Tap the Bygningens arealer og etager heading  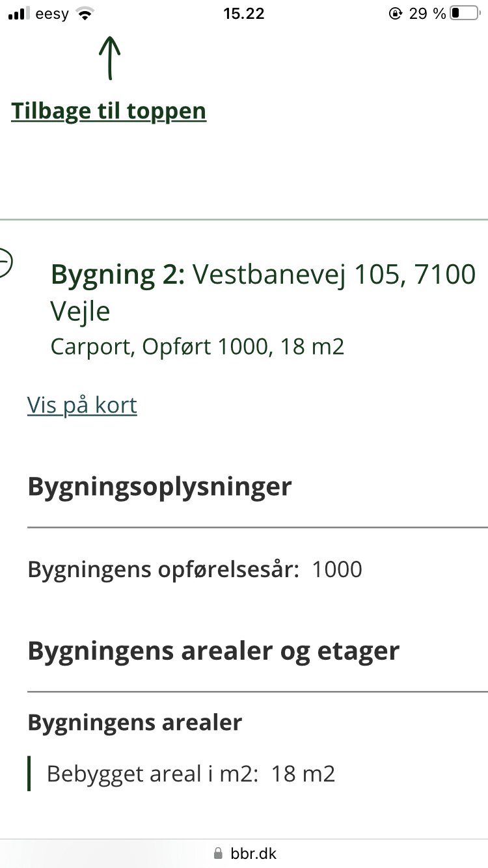[x=213, y=651]
